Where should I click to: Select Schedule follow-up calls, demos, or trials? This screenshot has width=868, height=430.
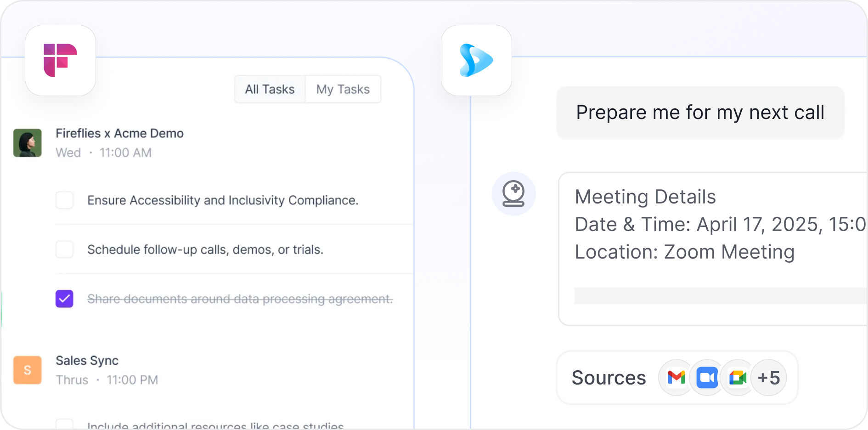tap(206, 249)
